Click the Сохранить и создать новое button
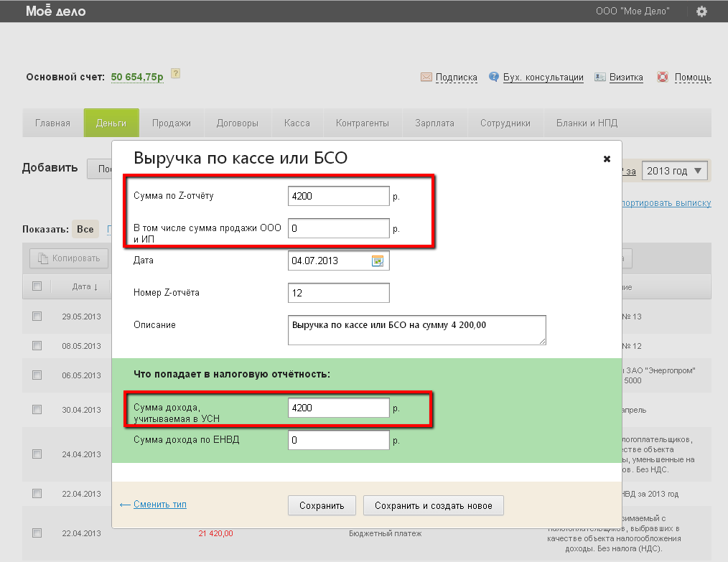Image resolution: width=728 pixels, height=562 pixels. pos(433,505)
